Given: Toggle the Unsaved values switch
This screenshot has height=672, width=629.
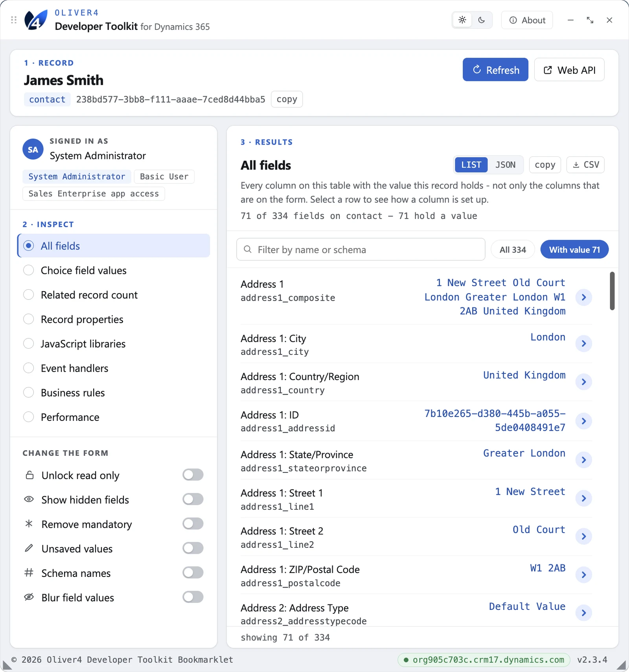Looking at the screenshot, I should (x=193, y=548).
